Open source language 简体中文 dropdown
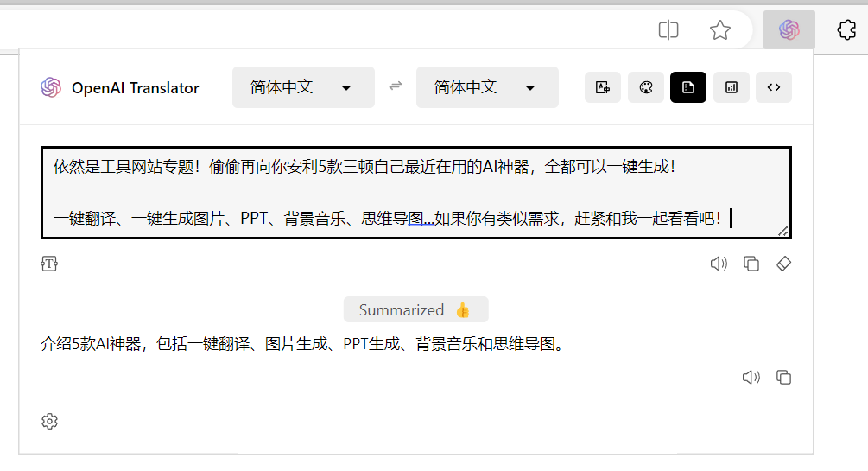Image resolution: width=868 pixels, height=471 pixels. [x=303, y=87]
